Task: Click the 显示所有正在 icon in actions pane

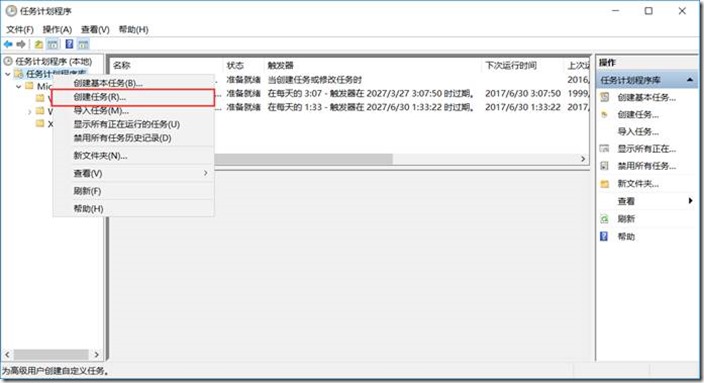Action: pyautogui.click(x=605, y=149)
